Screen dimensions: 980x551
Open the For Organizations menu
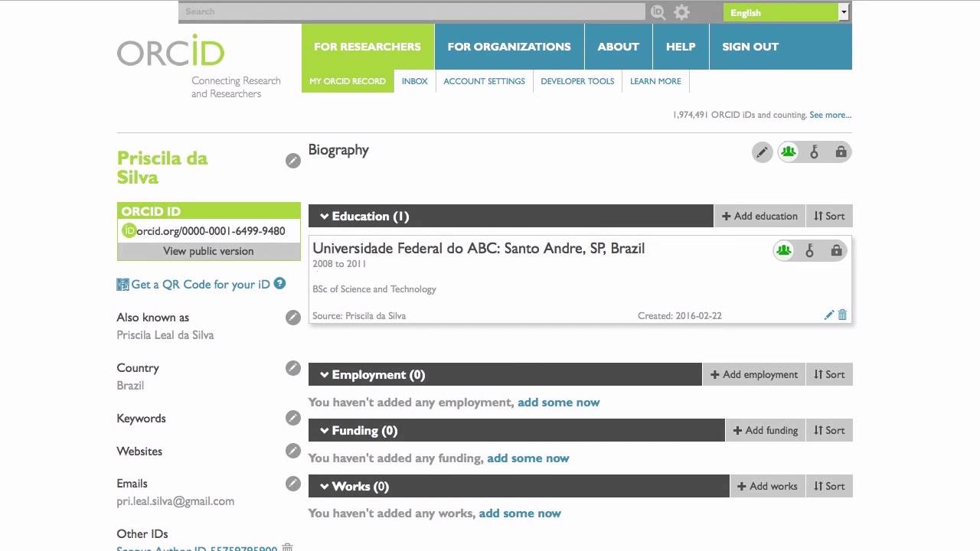509,47
